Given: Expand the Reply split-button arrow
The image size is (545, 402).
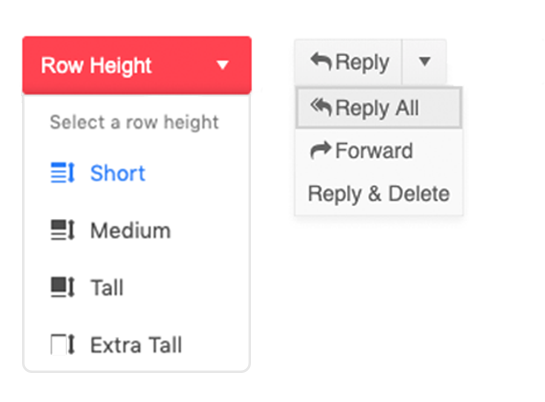Looking at the screenshot, I should [424, 61].
